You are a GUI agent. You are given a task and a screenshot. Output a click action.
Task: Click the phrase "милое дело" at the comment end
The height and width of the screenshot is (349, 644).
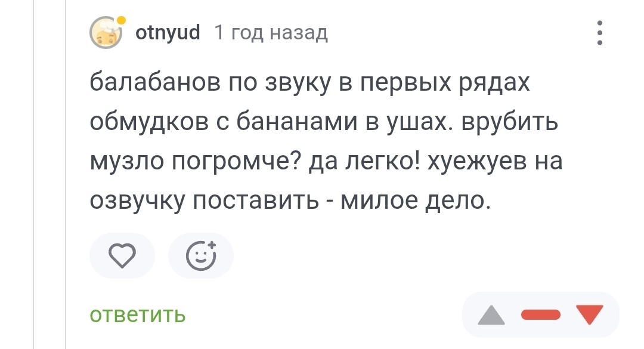414,201
